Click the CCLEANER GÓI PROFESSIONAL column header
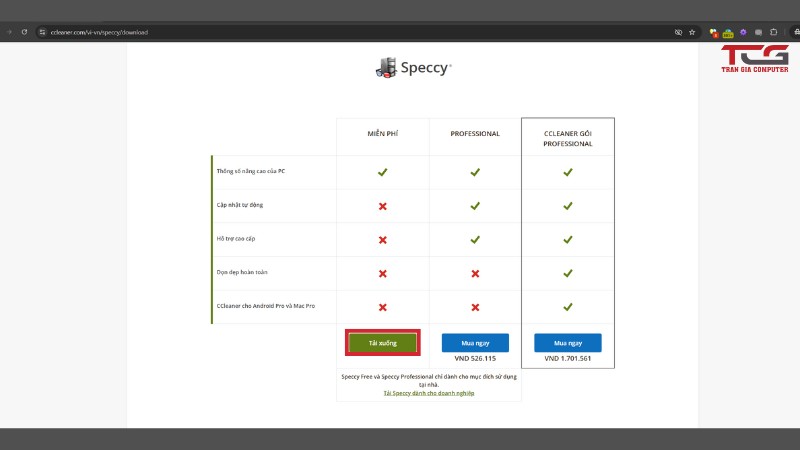The width and height of the screenshot is (800, 450). pyautogui.click(x=567, y=137)
